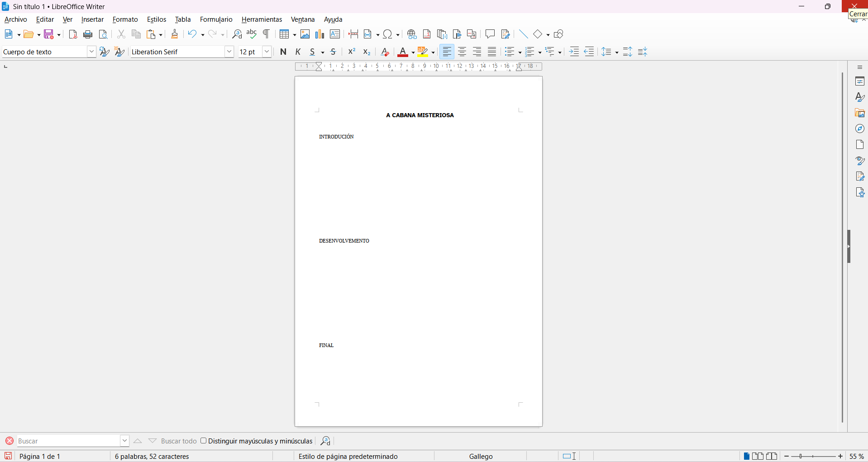Open the Navigator from the sidebar
868x462 pixels.
click(x=860, y=129)
